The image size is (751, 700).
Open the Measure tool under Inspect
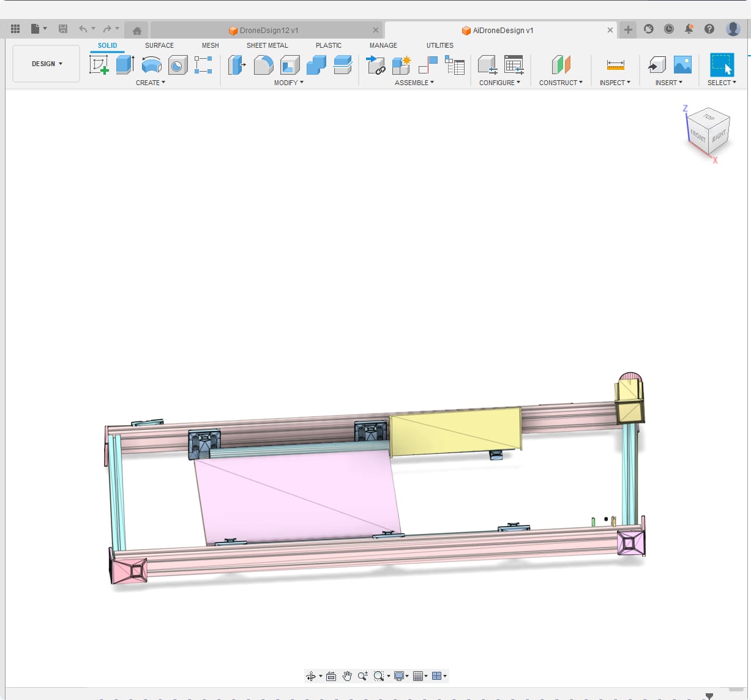615,64
